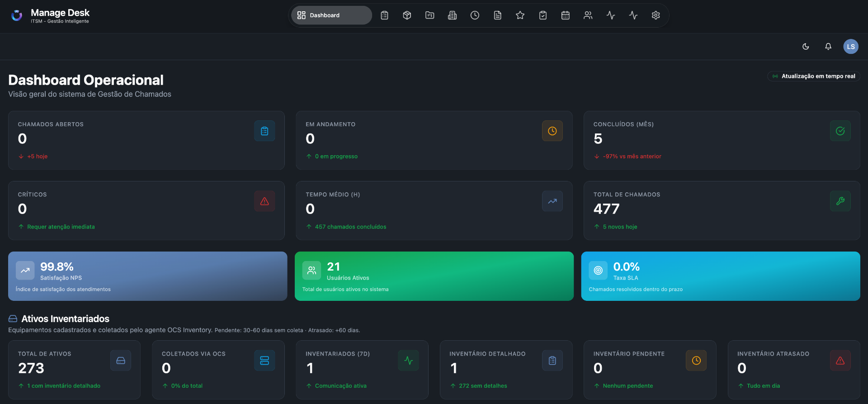
Task: Click the Concluídos (Mês) check-circle icon
Action: (x=840, y=131)
